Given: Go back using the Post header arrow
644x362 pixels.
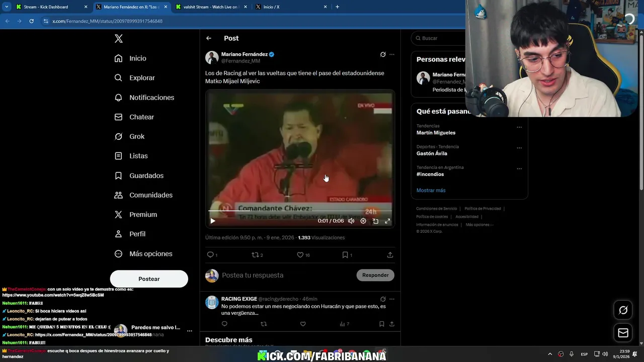Looking at the screenshot, I should (209, 38).
